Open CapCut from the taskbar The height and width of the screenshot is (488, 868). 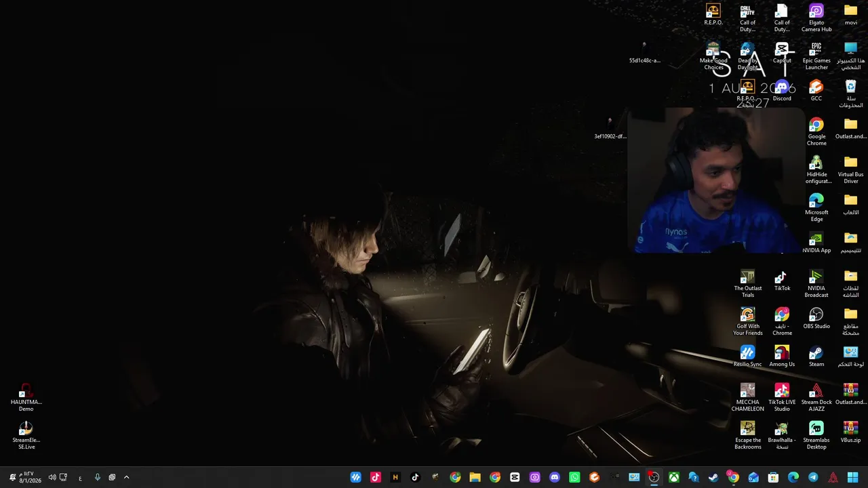point(515,477)
